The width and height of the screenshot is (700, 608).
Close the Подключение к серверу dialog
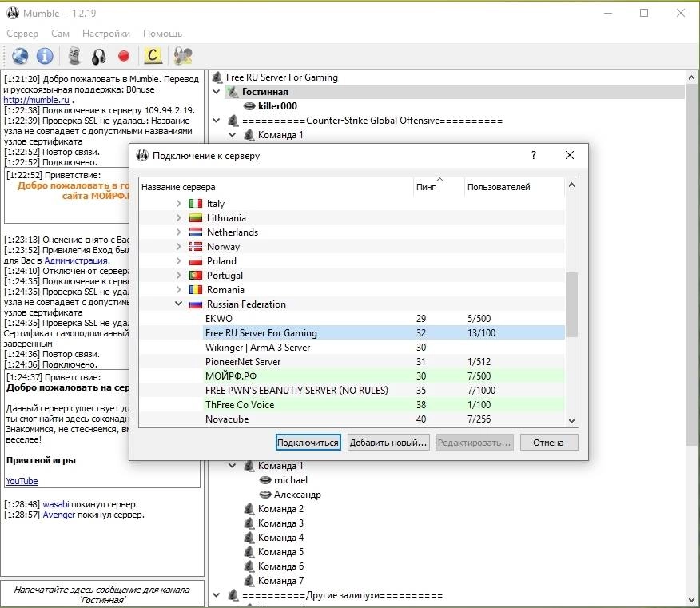[570, 155]
